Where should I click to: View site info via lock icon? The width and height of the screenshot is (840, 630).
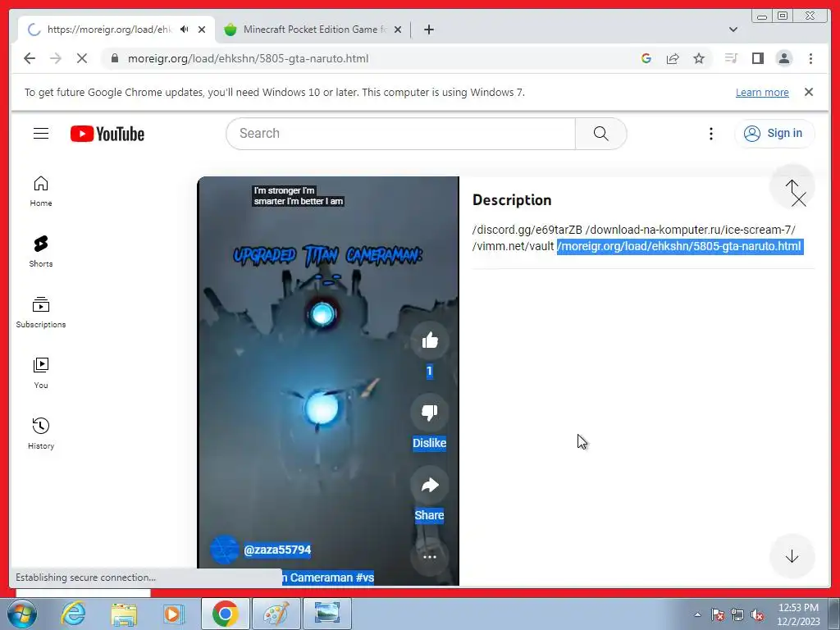click(x=115, y=58)
